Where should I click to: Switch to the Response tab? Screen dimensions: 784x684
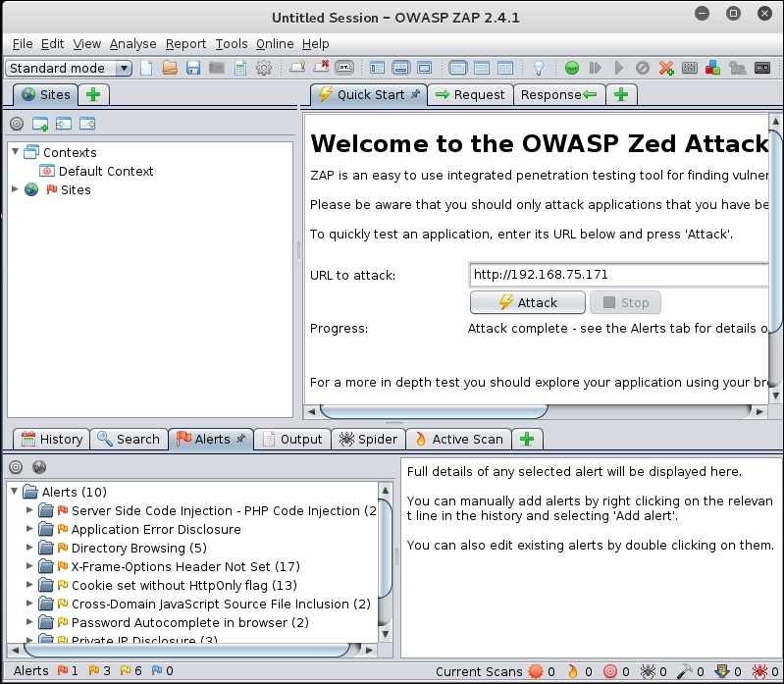click(559, 94)
